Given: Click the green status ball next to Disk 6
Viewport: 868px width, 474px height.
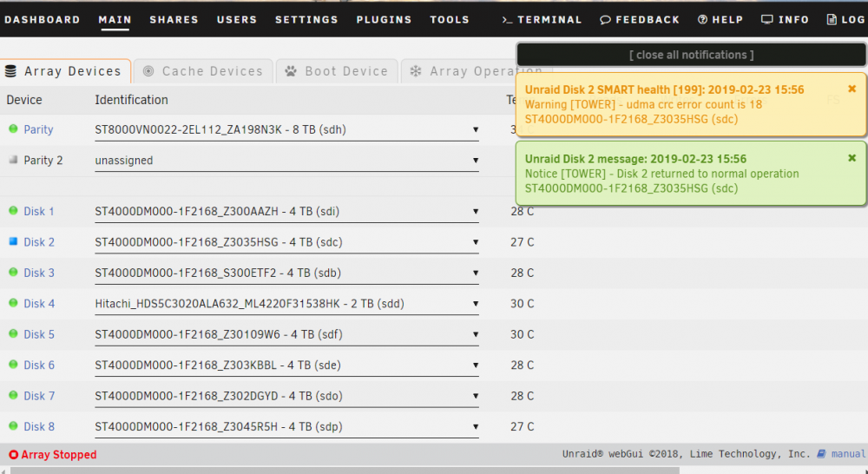Looking at the screenshot, I should (13, 365).
